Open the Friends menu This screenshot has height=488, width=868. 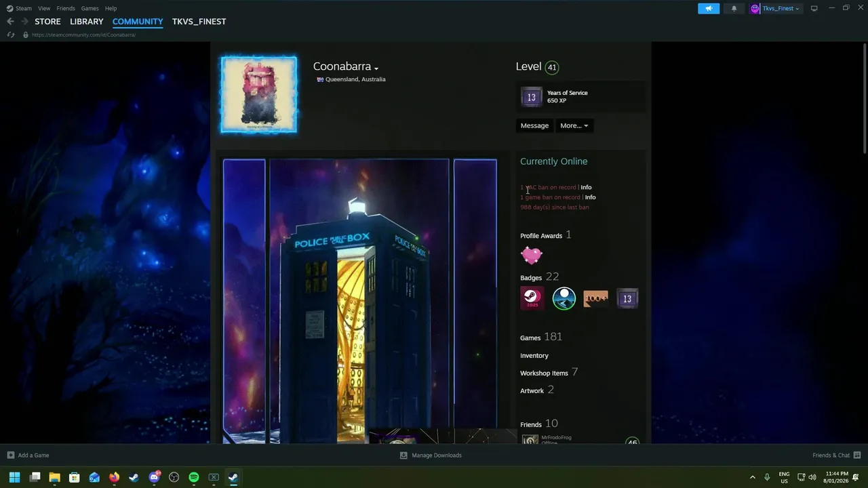(66, 8)
